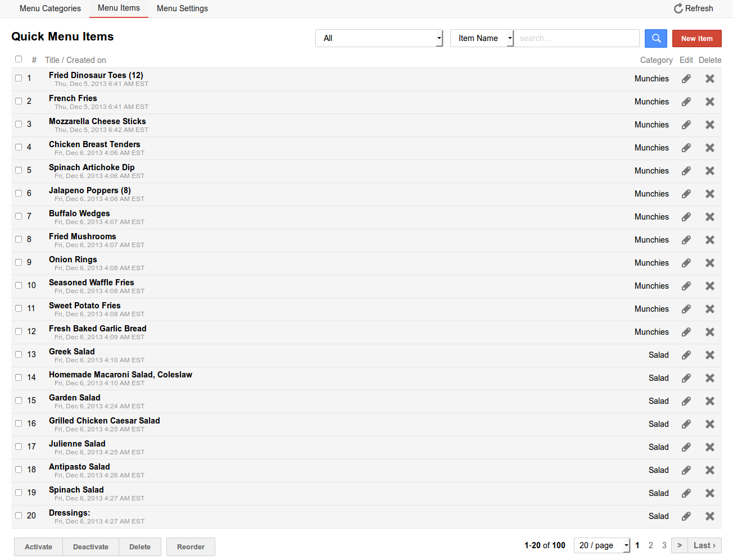The image size is (733, 560).
Task: Click the blue search magnifier button
Action: point(655,38)
